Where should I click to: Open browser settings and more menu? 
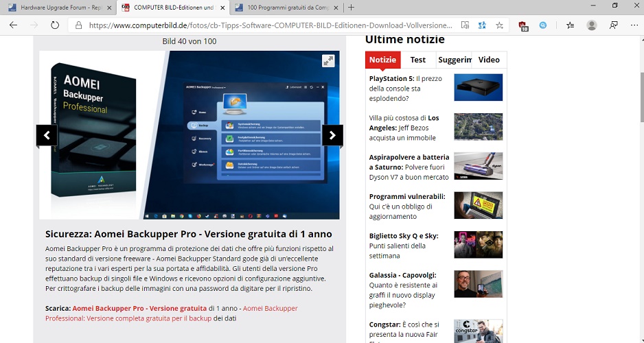pyautogui.click(x=634, y=25)
